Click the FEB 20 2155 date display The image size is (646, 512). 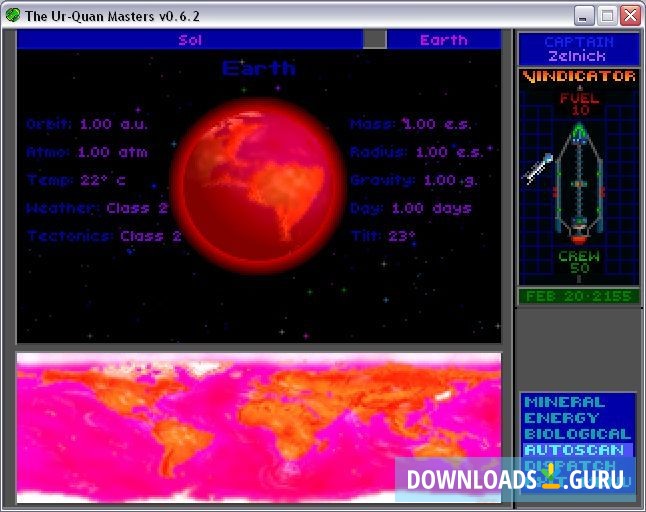point(578,296)
